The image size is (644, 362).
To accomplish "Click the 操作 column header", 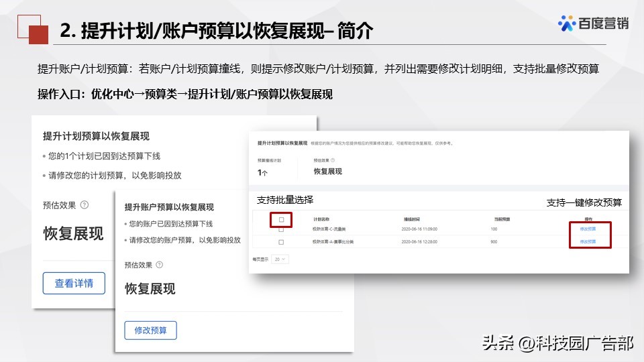I will (588, 219).
